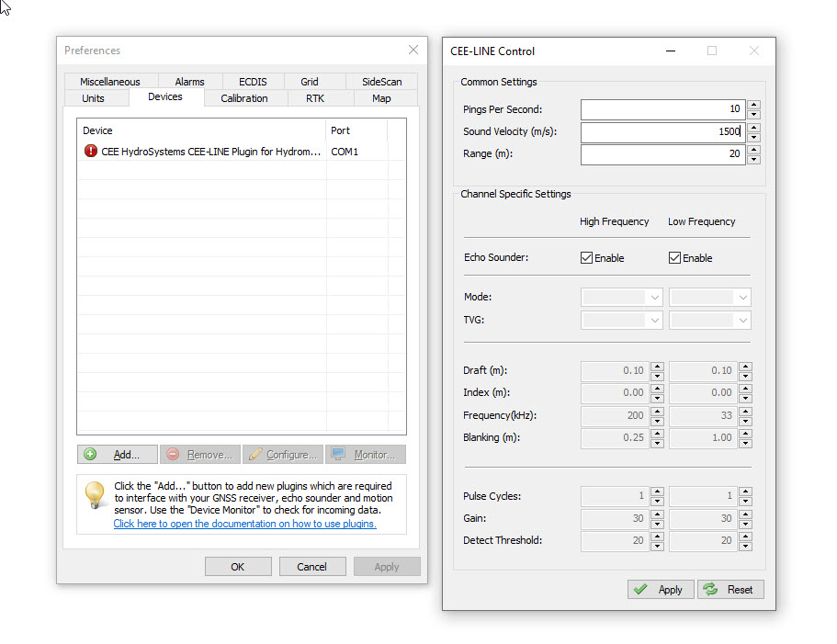Click the green checkmark icon on Apply
This screenshot has width=837, height=644.
tap(640, 589)
